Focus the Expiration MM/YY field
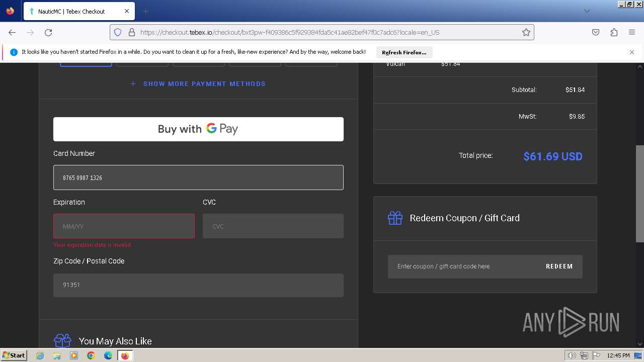This screenshot has height=362, width=644. point(124,226)
